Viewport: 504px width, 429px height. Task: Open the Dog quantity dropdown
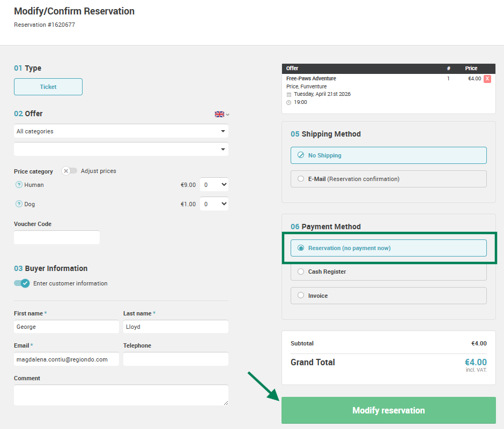click(214, 204)
